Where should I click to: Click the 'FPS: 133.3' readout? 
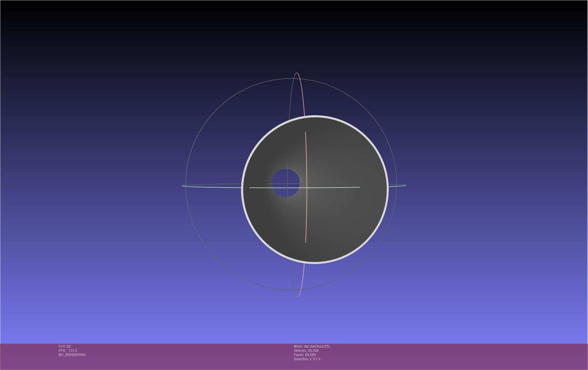click(x=68, y=351)
